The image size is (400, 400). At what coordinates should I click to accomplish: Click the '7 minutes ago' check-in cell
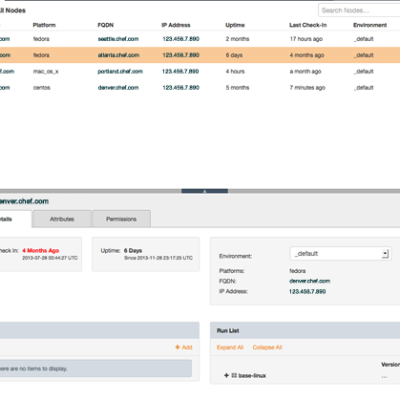click(307, 88)
